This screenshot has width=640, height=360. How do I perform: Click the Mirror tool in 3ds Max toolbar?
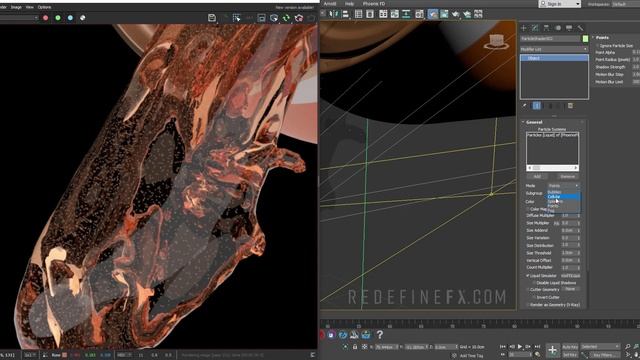(334, 14)
